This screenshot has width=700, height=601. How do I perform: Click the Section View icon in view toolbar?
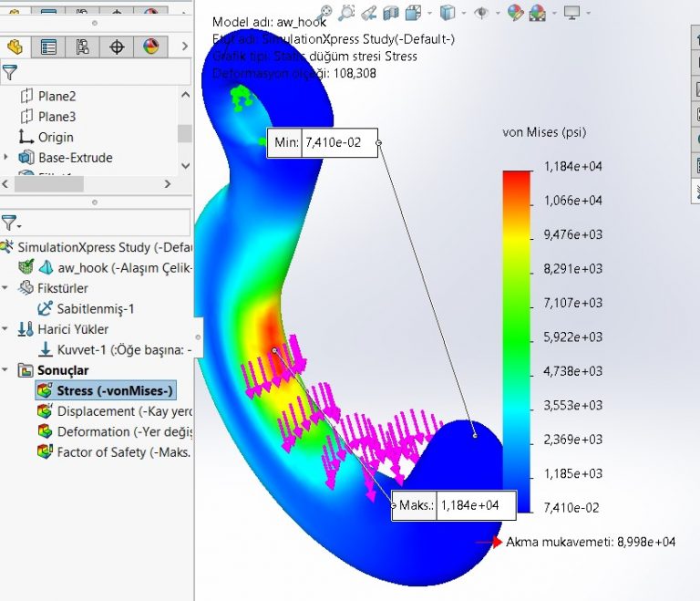(x=391, y=13)
